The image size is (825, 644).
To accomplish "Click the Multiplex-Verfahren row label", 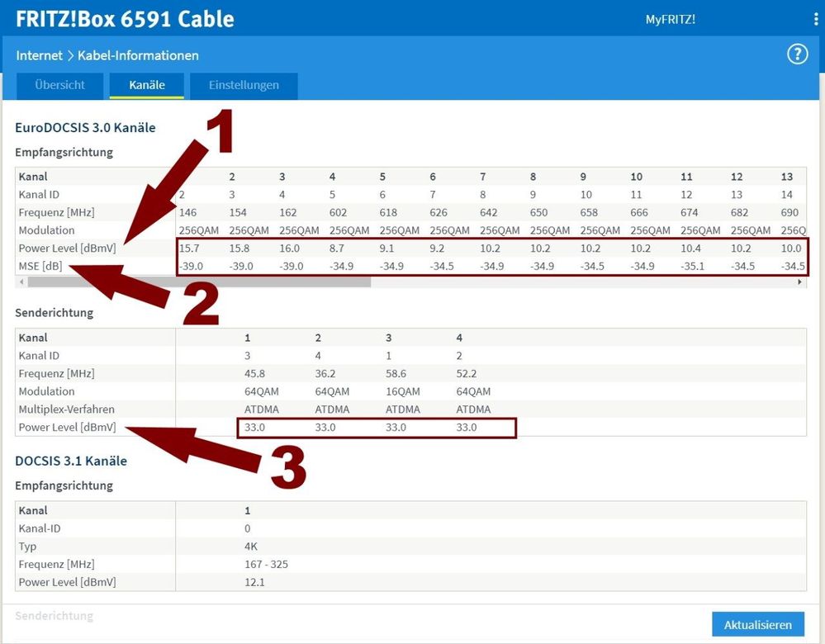I will pos(66,410).
